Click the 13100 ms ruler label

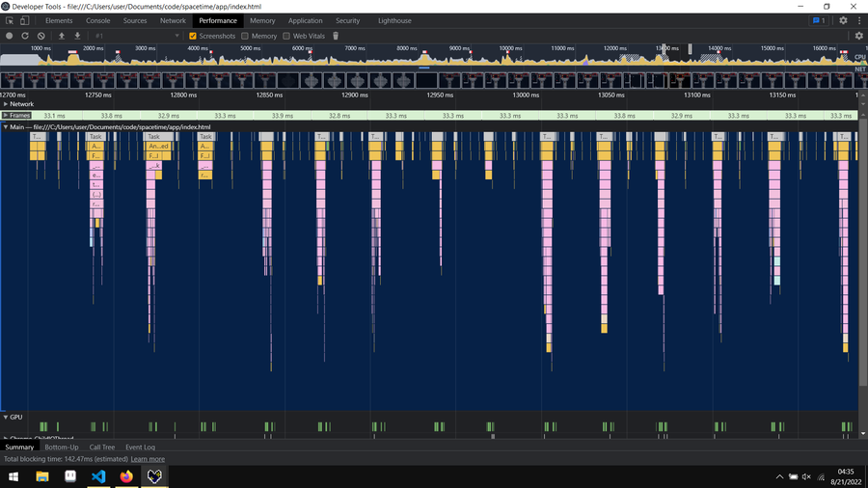coord(697,95)
